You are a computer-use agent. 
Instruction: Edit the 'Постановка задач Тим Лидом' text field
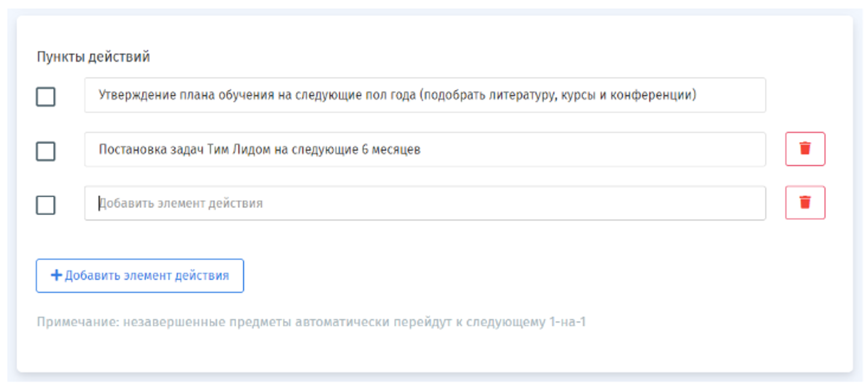pos(425,149)
